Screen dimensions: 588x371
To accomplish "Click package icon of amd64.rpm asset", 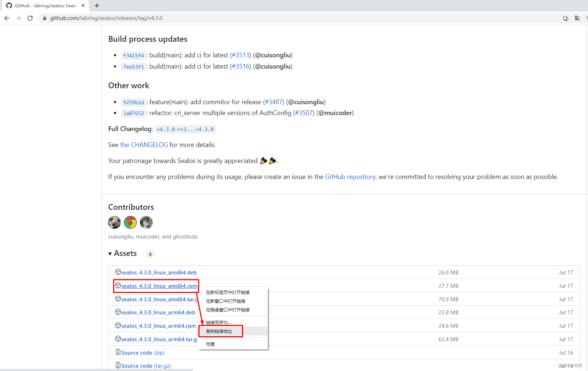I will (118, 285).
